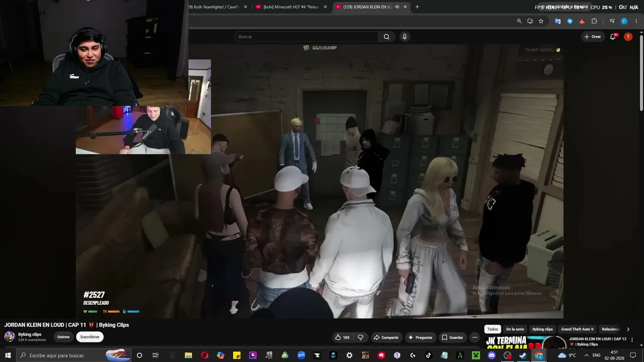The height and width of the screenshot is (362, 644).
Task: Expand more filter chips with right arrow
Action: [628, 329]
